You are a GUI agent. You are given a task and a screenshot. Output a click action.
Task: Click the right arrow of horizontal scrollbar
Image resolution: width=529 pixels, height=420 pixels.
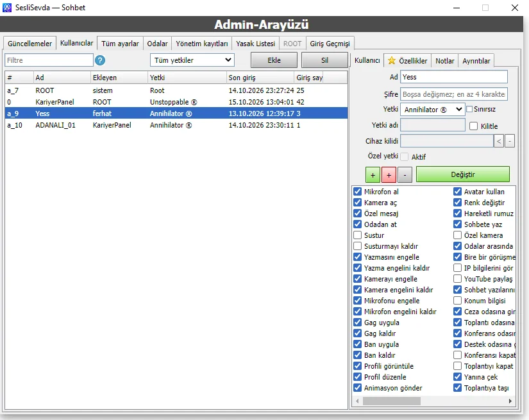point(510,401)
